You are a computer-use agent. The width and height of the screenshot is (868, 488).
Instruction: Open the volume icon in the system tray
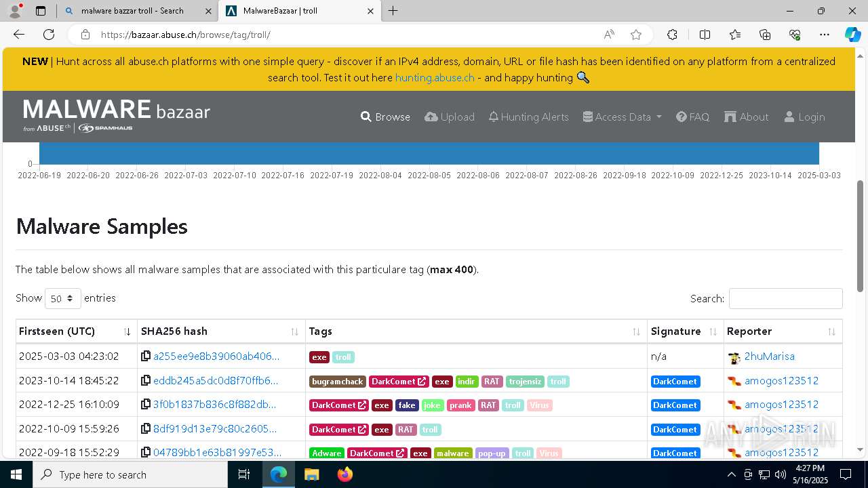[x=780, y=474]
